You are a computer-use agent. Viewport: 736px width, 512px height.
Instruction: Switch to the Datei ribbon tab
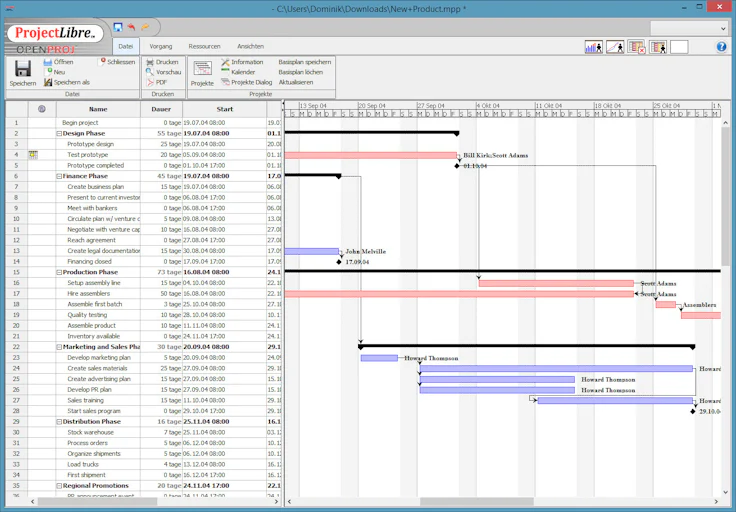click(126, 46)
